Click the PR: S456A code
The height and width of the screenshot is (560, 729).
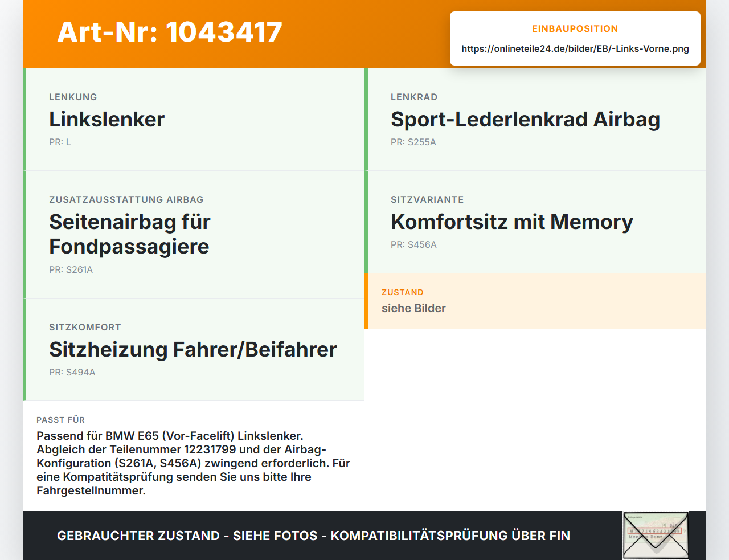pyautogui.click(x=413, y=245)
